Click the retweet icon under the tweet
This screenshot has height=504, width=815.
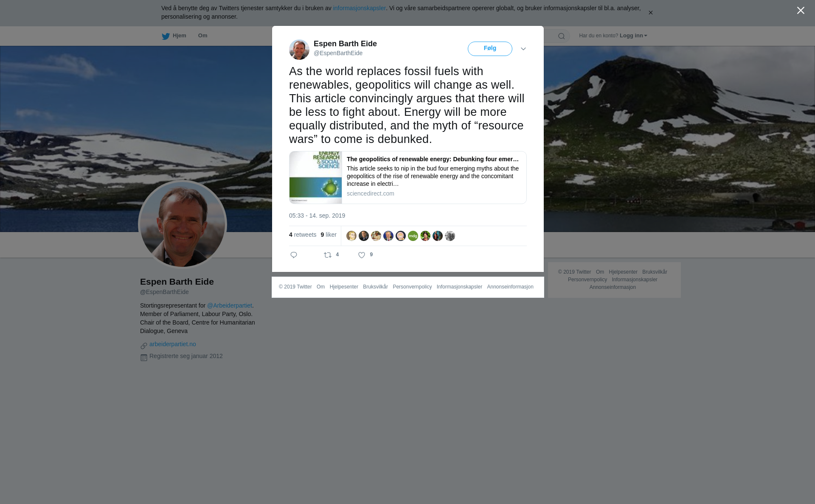[328, 255]
